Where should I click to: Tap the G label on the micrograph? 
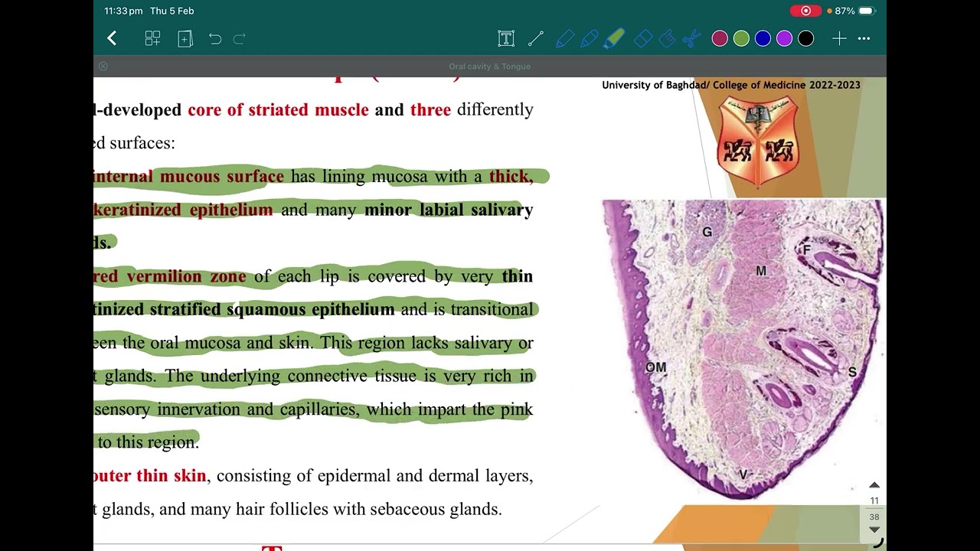point(707,232)
